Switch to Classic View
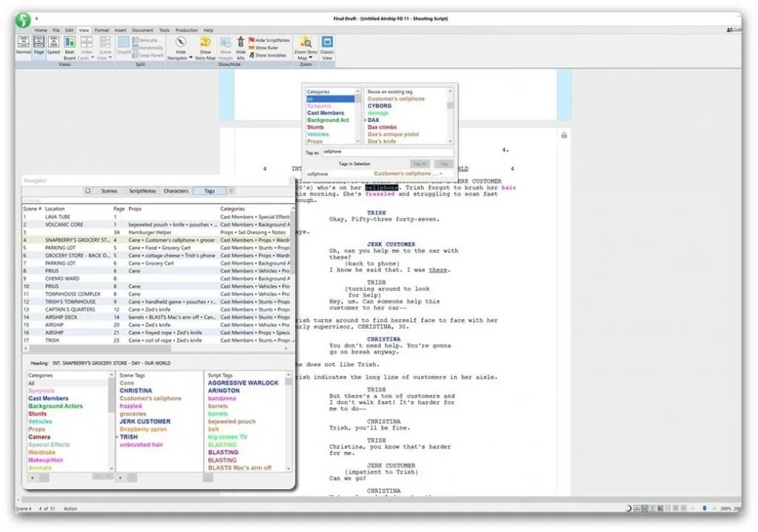758x532 pixels. pos(326,48)
